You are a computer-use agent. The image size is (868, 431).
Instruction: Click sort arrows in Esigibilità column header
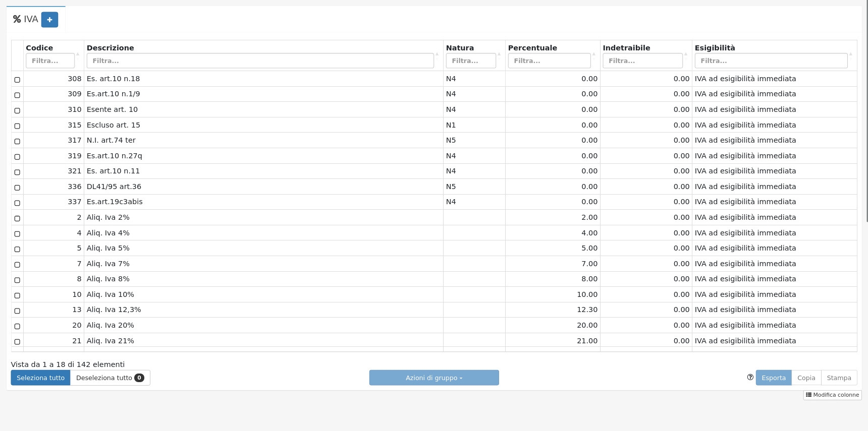(850, 54)
